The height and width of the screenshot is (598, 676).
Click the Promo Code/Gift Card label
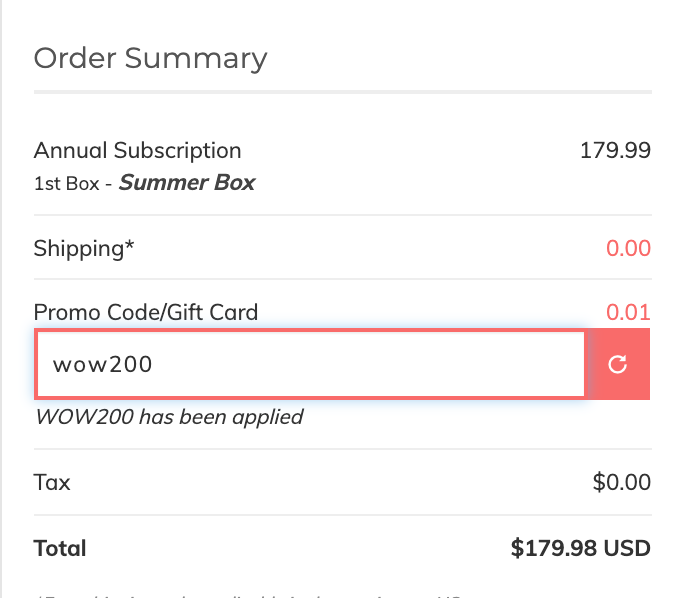(146, 312)
